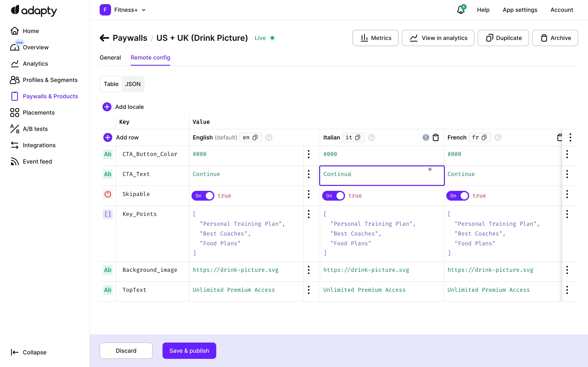Click the plus icon for Add locale
The height and width of the screenshot is (367, 588).
tap(107, 107)
